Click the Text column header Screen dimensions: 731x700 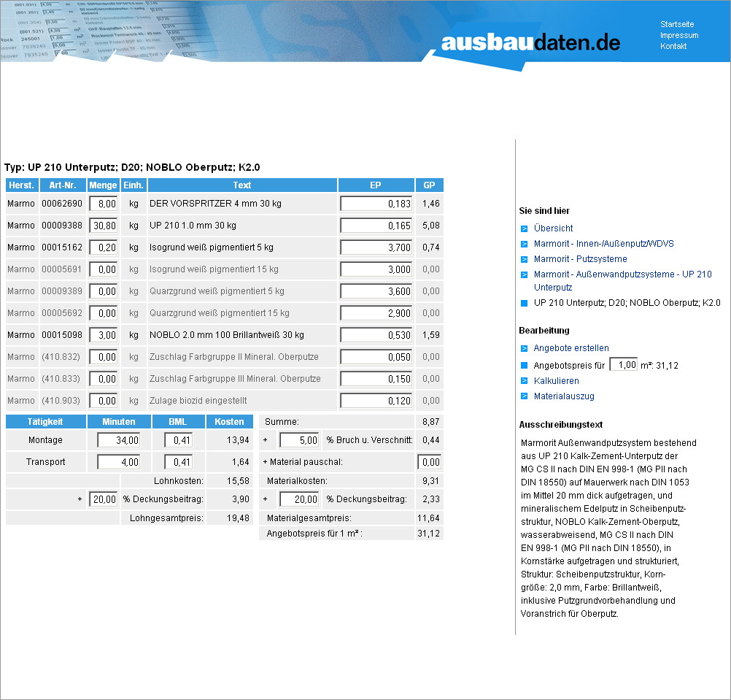(242, 185)
